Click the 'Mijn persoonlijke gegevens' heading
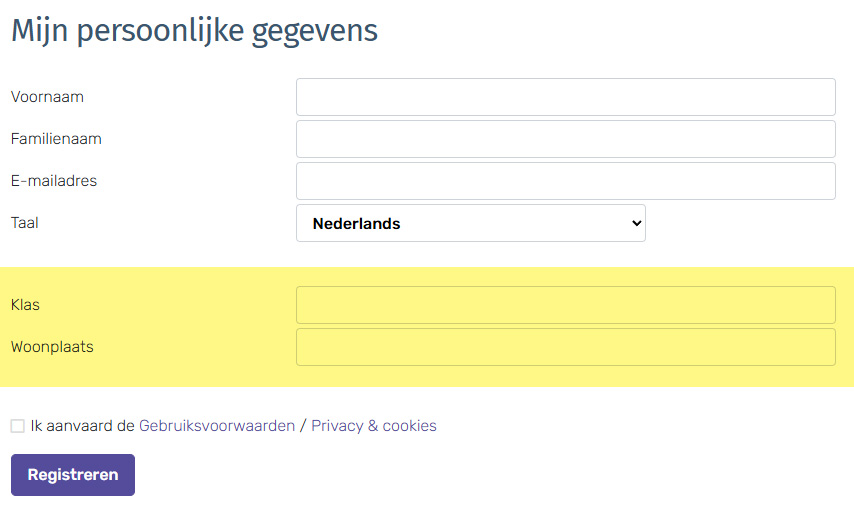The width and height of the screenshot is (854, 511). point(194,30)
